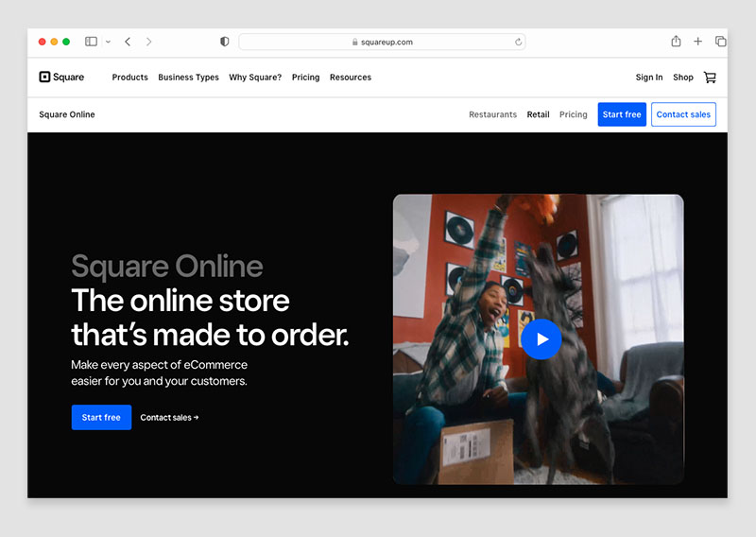Screen dimensions: 756x537
Task: Select the Restaurants sub-navigation tab
Action: pos(492,114)
